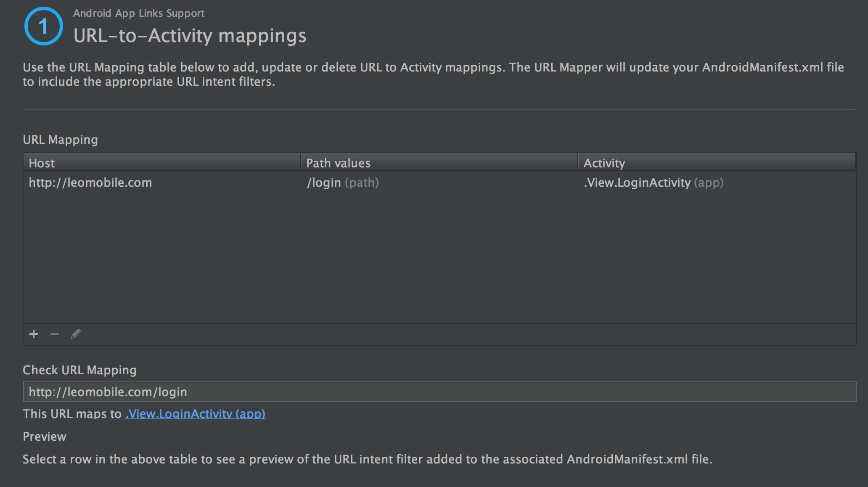Screen dimensions: 868x487
Task: Select the http://leomobile.com host cell
Action: coord(90,183)
